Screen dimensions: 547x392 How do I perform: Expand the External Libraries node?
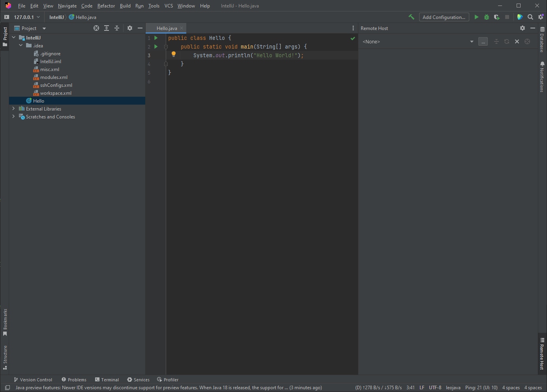click(13, 109)
